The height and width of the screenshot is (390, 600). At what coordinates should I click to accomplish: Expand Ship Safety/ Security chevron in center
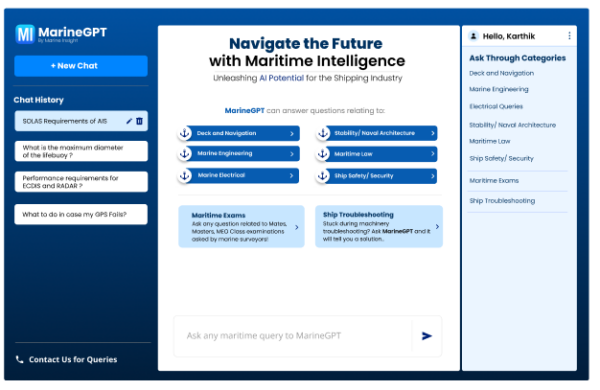coord(433,176)
